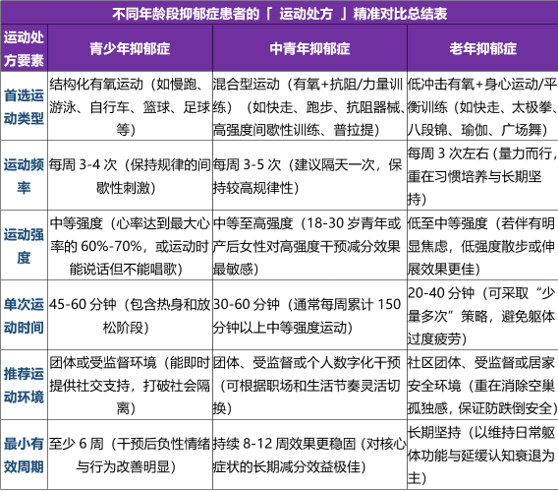Select the 首选运动类型 row label
Screen dimensions: 558x491
coord(24,106)
